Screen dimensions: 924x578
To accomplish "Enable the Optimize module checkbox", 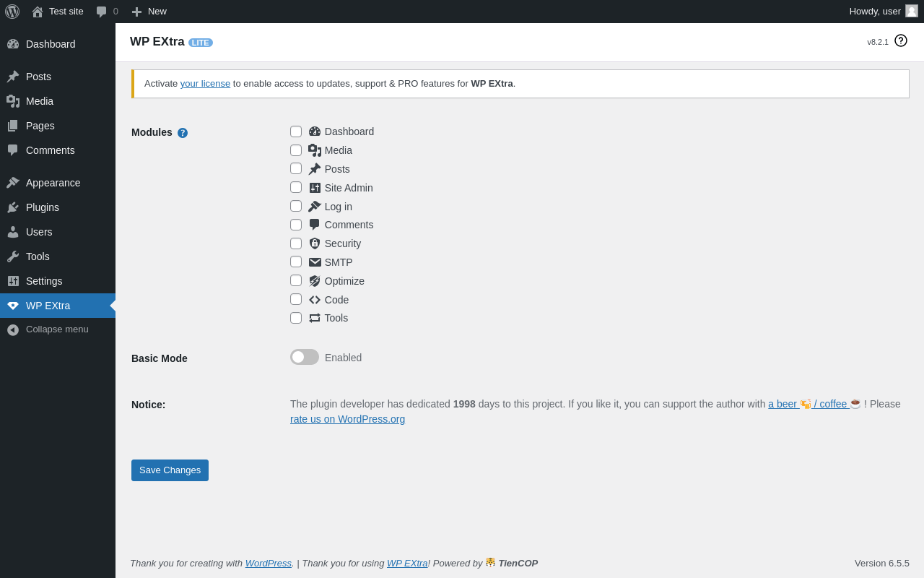I will pos(296,280).
